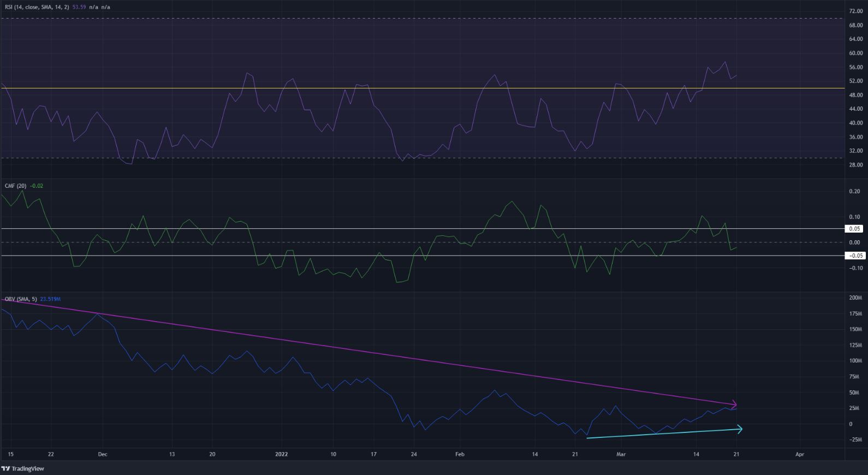Click the 200M label on OBV scale
This screenshot has width=868, height=475.
coord(855,298)
